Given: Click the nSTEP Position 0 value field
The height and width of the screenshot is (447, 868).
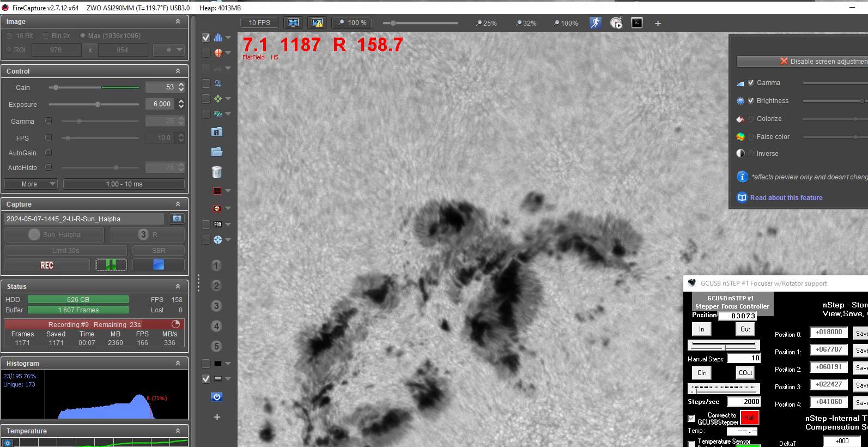Looking at the screenshot, I should point(829,332).
